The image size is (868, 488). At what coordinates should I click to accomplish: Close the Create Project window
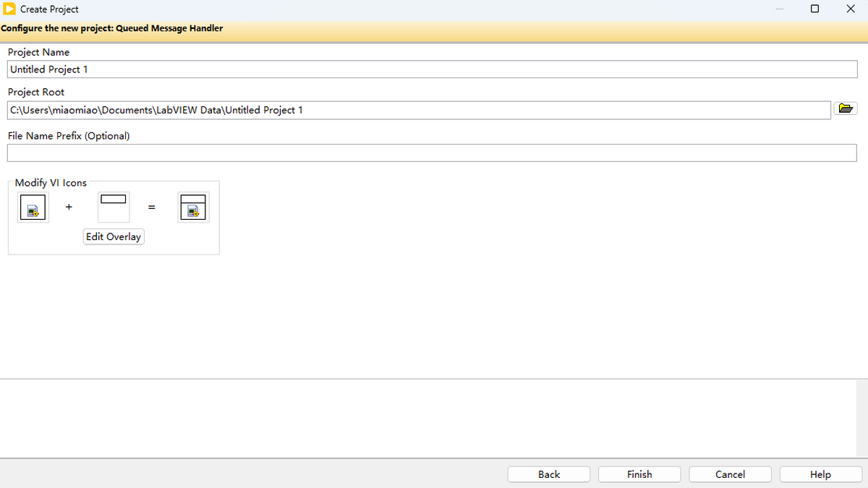850,9
